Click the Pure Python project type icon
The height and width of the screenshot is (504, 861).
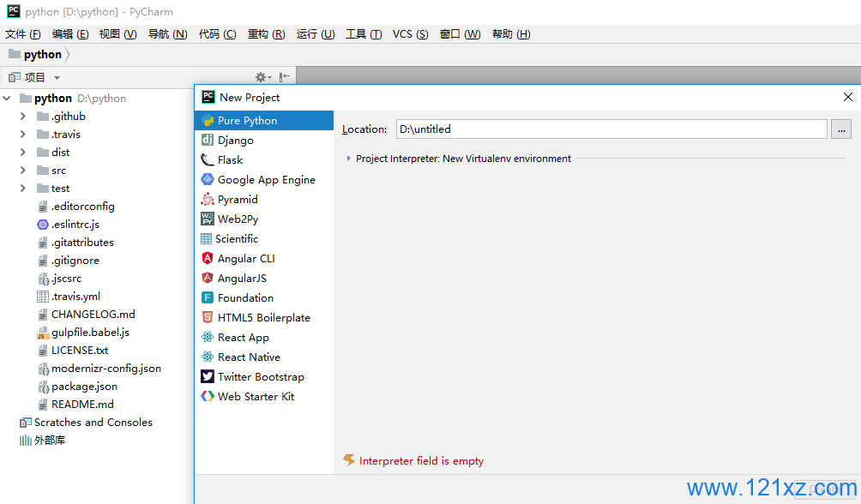[x=208, y=120]
